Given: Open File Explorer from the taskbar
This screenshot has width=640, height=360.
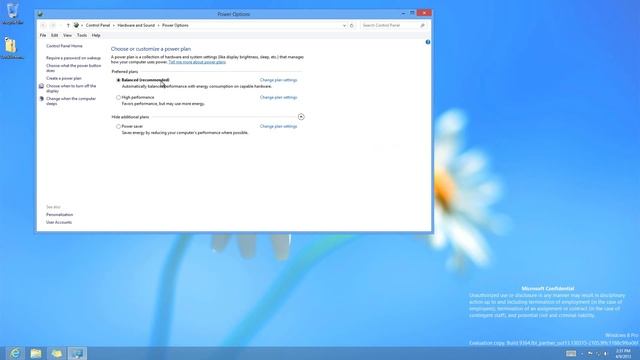Looking at the screenshot, I should tap(36, 353).
